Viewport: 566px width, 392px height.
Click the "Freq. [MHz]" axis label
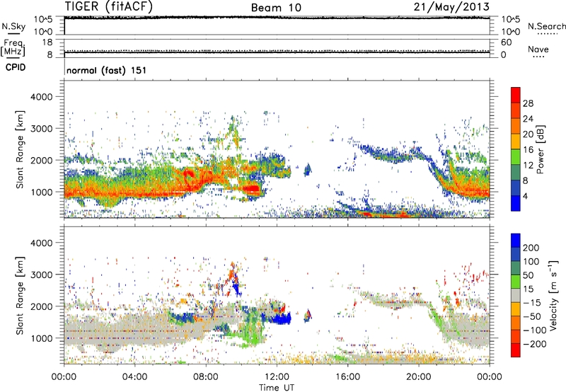[x=13, y=48]
